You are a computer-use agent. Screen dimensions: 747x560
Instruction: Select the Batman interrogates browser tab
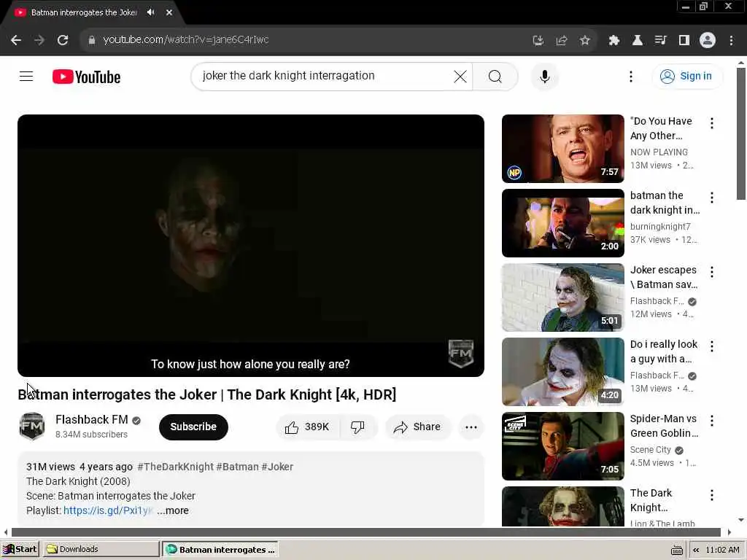[83, 12]
